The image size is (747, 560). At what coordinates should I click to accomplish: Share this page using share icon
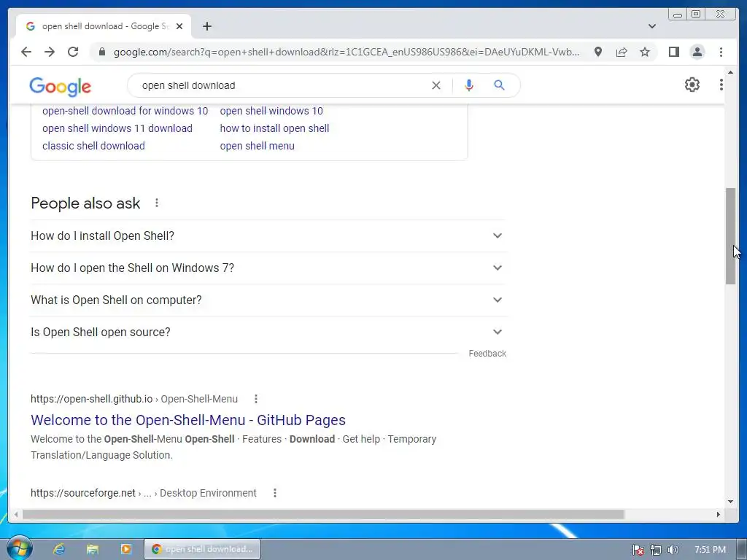point(622,52)
